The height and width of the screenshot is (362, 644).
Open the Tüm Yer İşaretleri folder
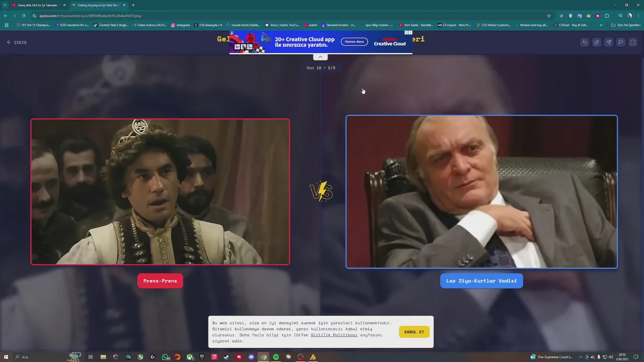point(625,25)
